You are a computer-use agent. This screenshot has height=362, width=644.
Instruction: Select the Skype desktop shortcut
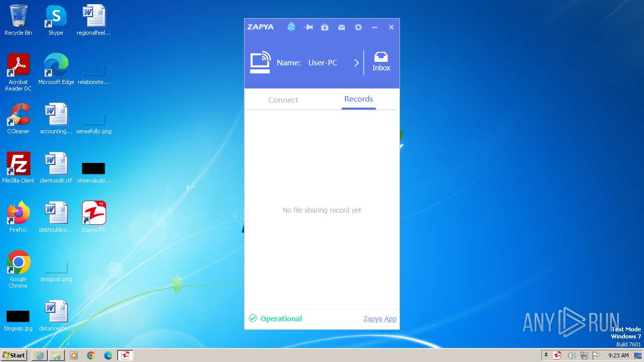click(56, 20)
